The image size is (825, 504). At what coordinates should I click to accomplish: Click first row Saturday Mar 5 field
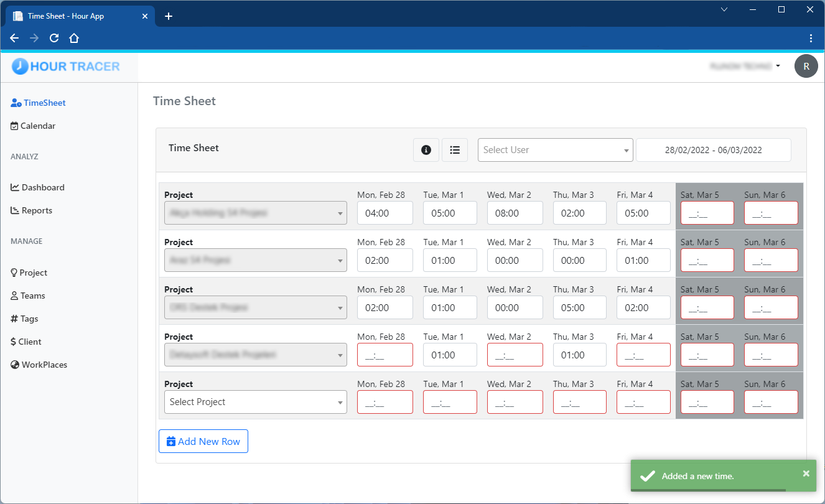click(x=707, y=213)
